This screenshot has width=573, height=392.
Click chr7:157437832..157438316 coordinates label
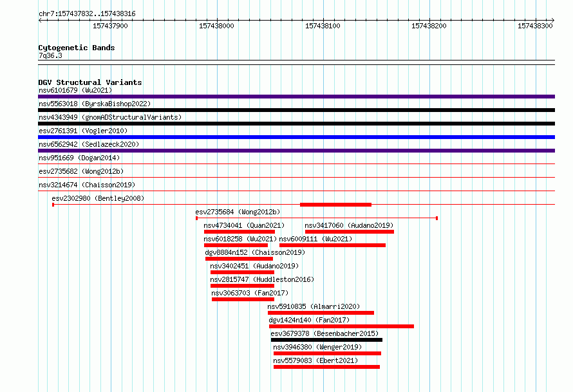click(x=87, y=14)
